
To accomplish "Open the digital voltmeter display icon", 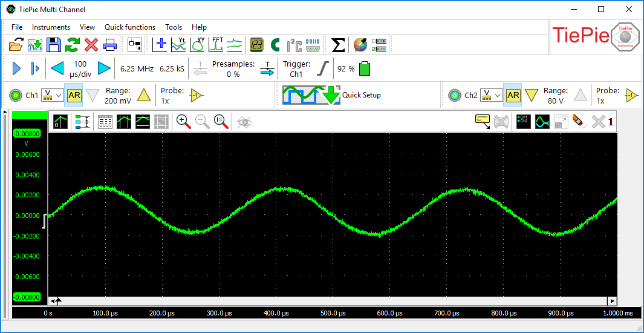I will click(256, 45).
